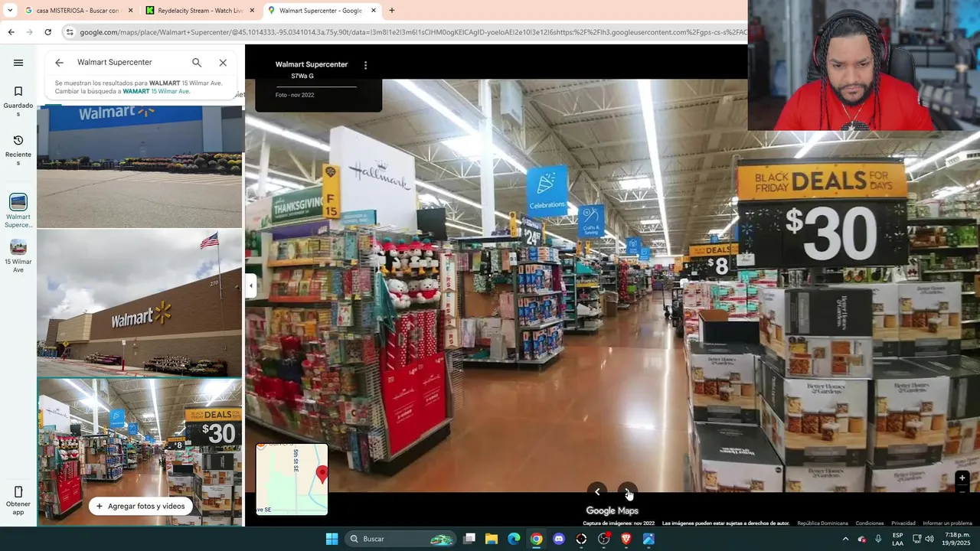Image resolution: width=980 pixels, height=551 pixels.
Task: Close the Walmart Supercenter tab
Action: (374, 11)
